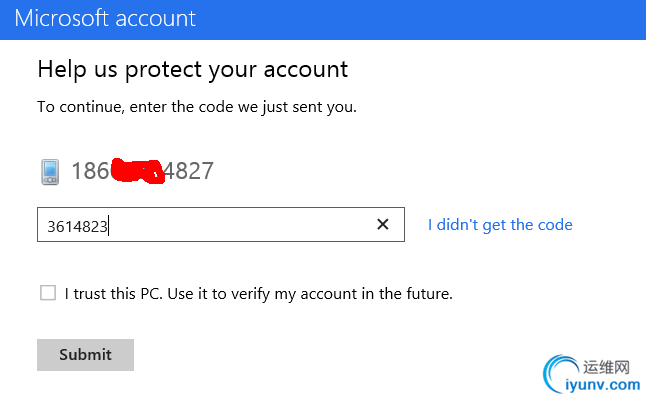The image size is (646, 401).
Task: Open the "I didn't get the code" link
Action: [x=500, y=225]
